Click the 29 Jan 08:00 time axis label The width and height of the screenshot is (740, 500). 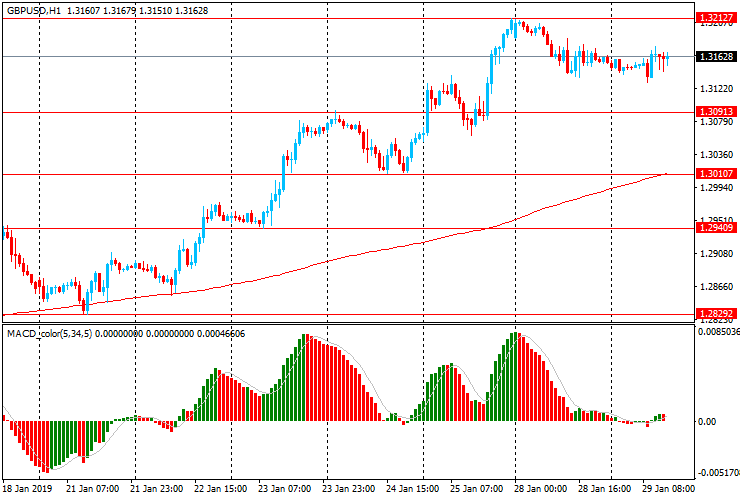669,488
